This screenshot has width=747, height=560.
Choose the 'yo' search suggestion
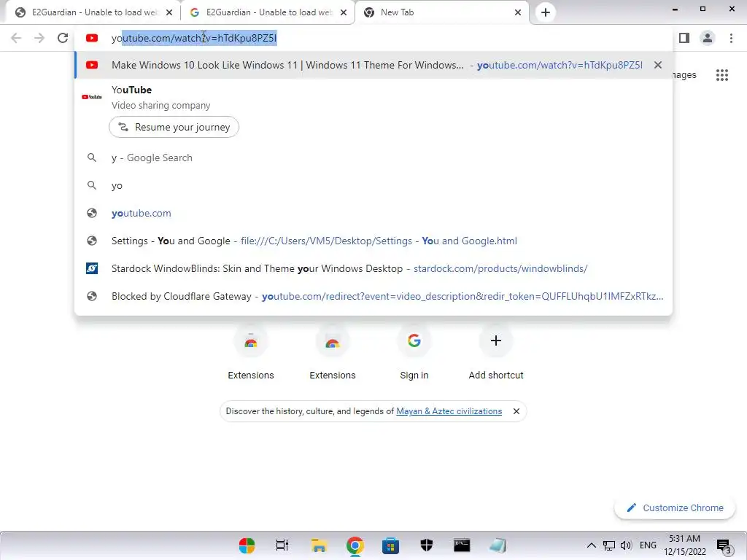tap(373, 185)
